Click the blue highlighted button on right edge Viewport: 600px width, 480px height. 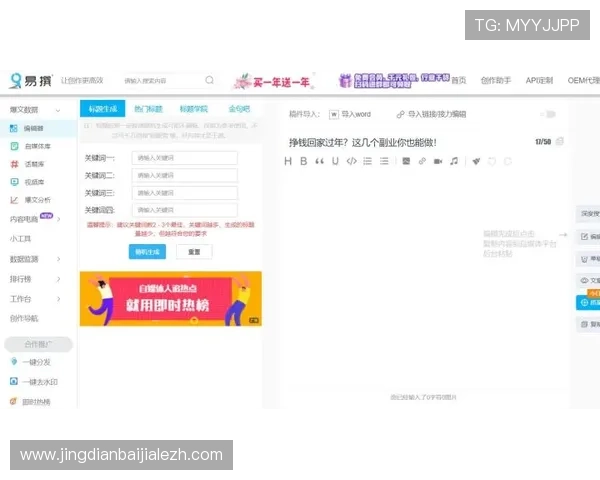(x=589, y=302)
